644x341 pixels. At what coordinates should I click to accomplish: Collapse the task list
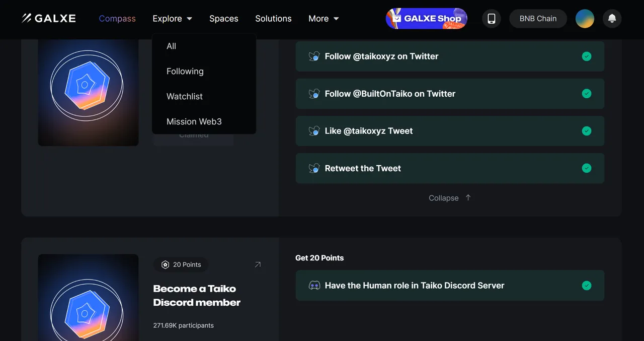pos(450,198)
